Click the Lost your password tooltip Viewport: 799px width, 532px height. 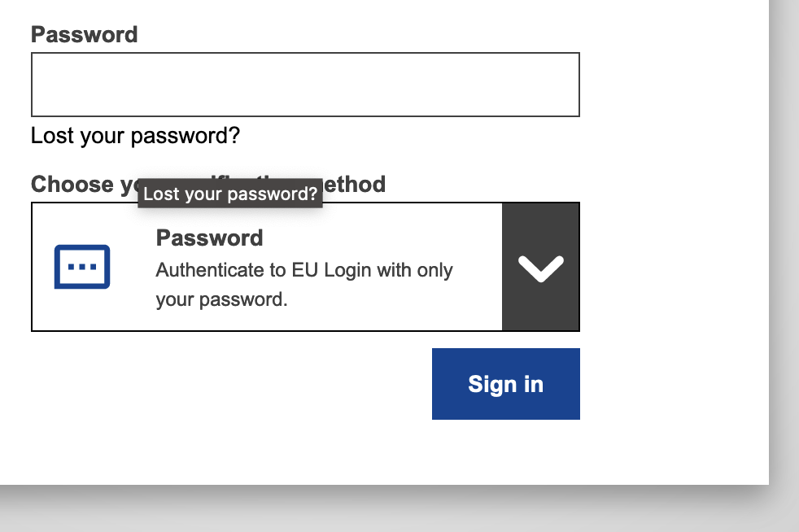tap(229, 194)
